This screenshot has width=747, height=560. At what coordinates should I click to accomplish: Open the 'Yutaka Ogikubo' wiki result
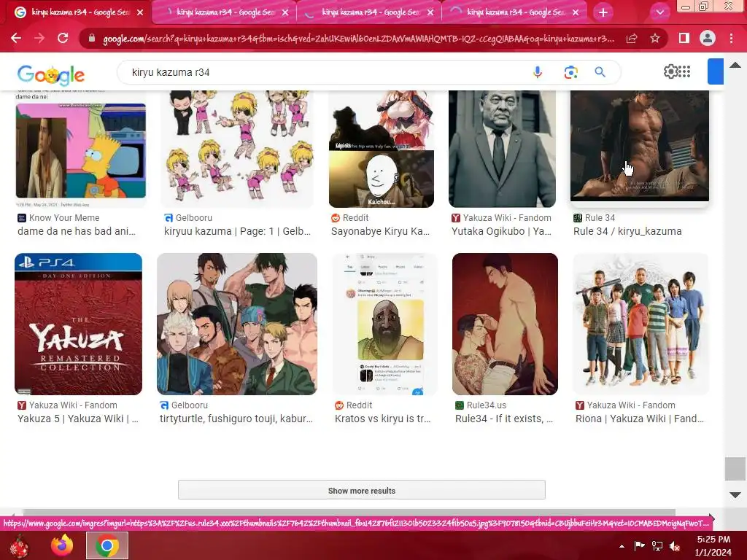502,231
